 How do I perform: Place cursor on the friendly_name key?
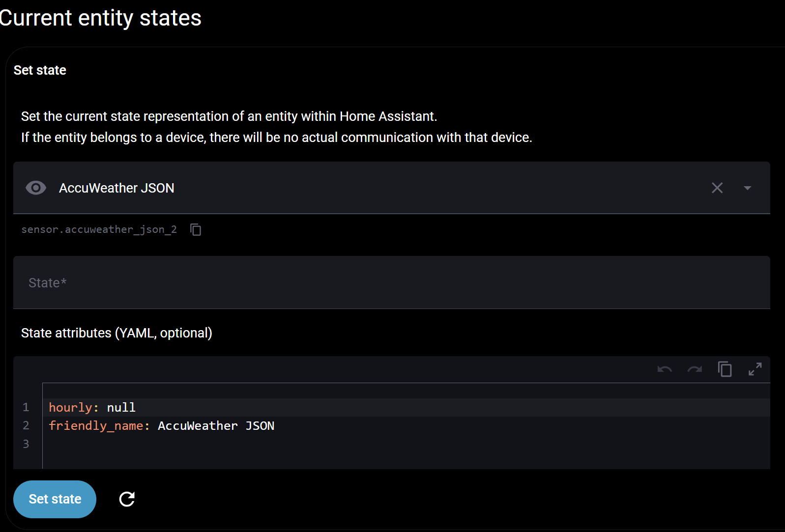click(x=96, y=426)
